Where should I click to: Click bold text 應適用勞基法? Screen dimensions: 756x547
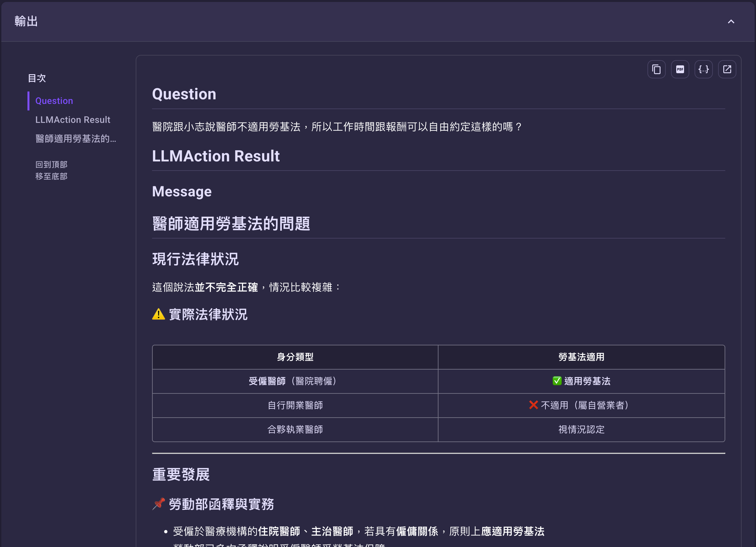513,531
